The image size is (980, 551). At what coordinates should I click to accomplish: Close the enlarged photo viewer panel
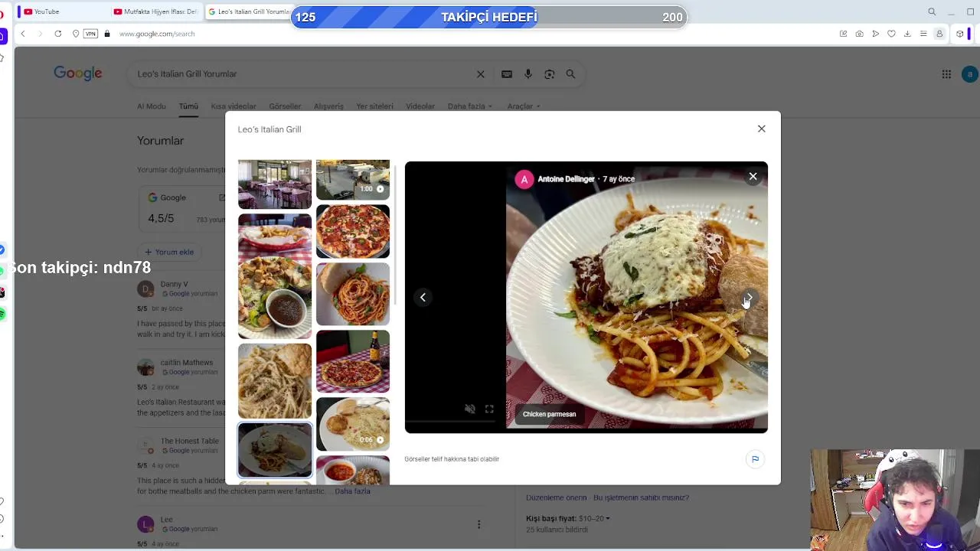753,177
